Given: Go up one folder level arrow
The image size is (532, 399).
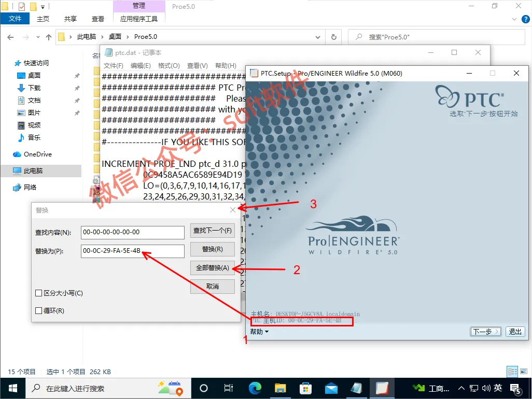Looking at the screenshot, I should [x=49, y=37].
